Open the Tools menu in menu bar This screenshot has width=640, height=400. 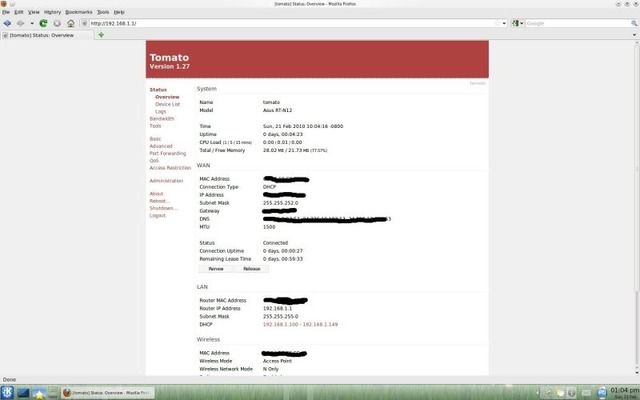(103, 12)
